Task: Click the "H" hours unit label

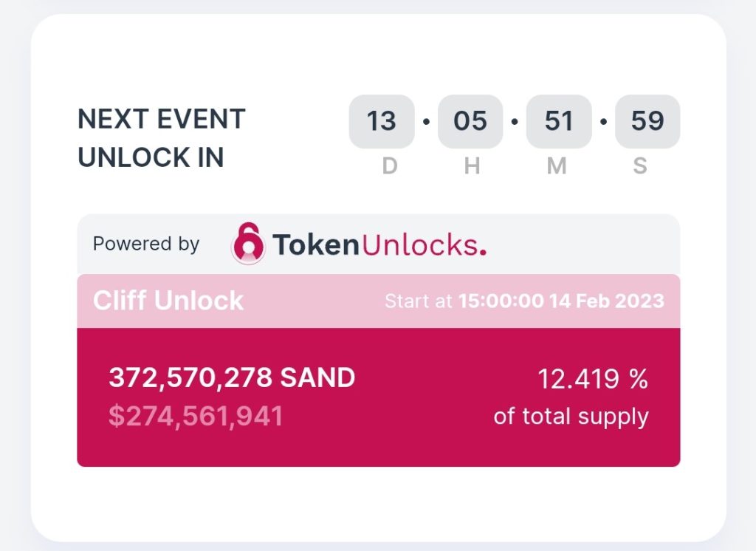Action: [472, 166]
